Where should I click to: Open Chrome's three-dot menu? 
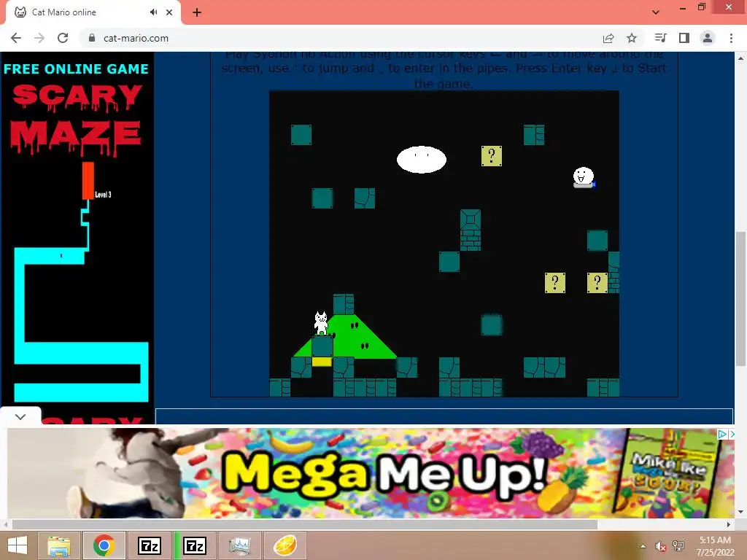click(x=731, y=38)
